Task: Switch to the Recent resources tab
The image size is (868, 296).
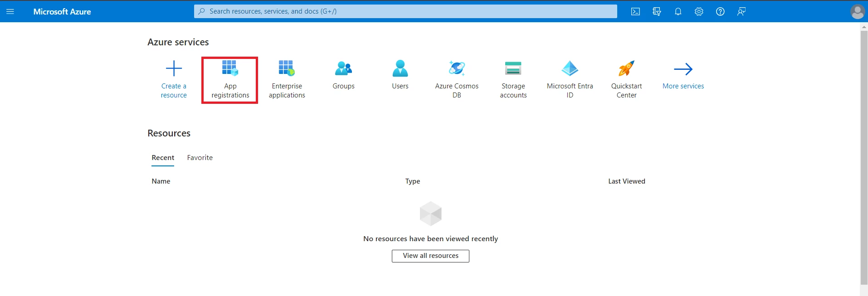Action: [x=163, y=158]
